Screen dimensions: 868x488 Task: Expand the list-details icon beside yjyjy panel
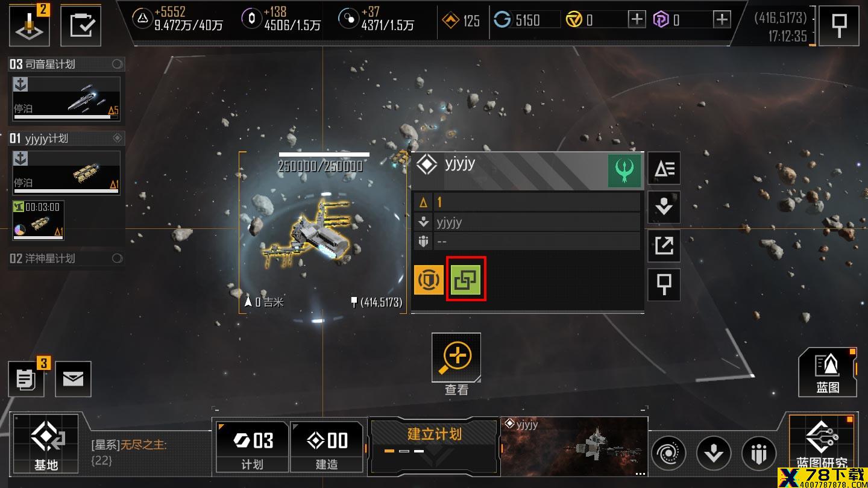pos(664,169)
